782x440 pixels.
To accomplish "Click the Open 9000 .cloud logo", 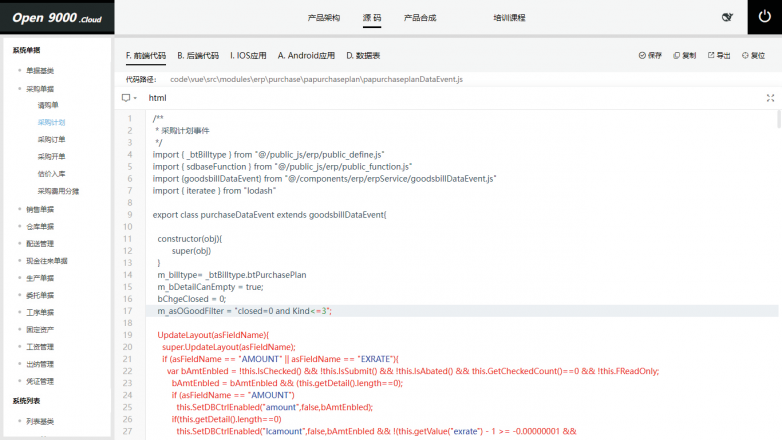I will coord(56,17).
